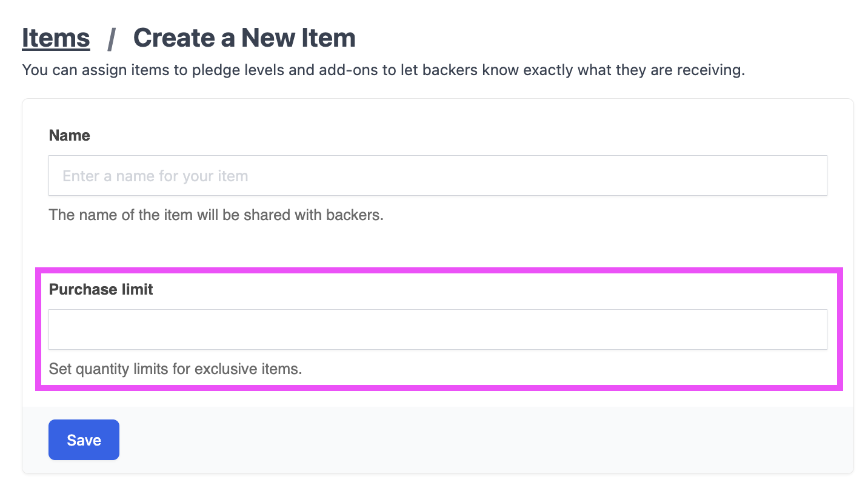Click the helper text about sharing with backers
The image size is (868, 491).
(216, 215)
